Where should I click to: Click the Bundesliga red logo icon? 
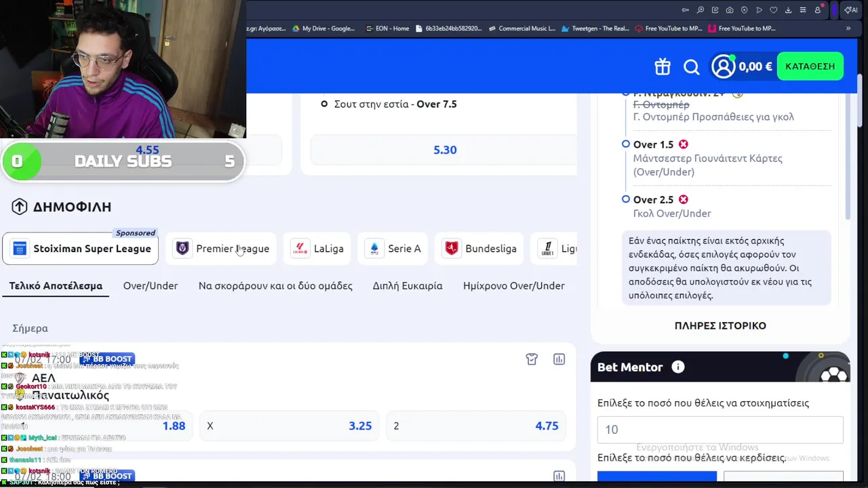click(x=452, y=249)
